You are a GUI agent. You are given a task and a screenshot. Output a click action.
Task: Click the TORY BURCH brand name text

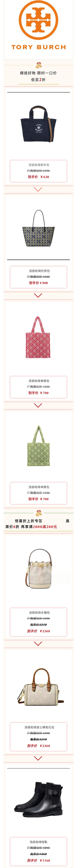[38, 47]
